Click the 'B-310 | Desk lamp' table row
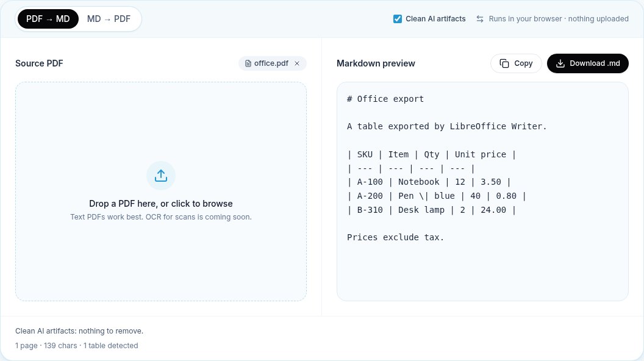644x361 pixels. coord(431,210)
